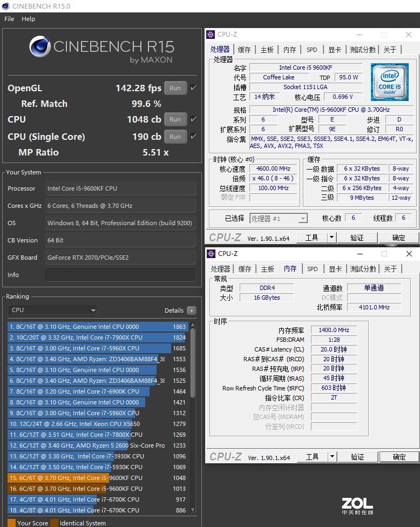Click 验证 button in bottom CPU-Z

(357, 456)
